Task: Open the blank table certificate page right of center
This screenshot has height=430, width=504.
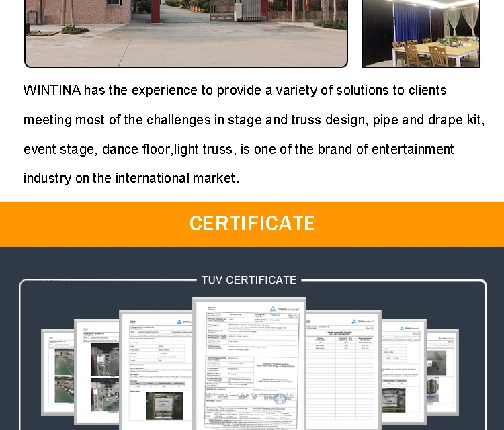Action: pyautogui.click(x=344, y=370)
